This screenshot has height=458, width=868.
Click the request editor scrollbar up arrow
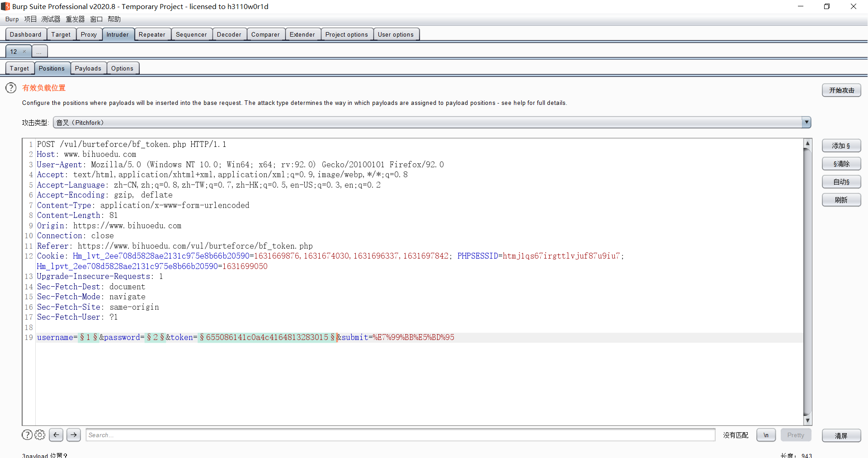point(807,143)
